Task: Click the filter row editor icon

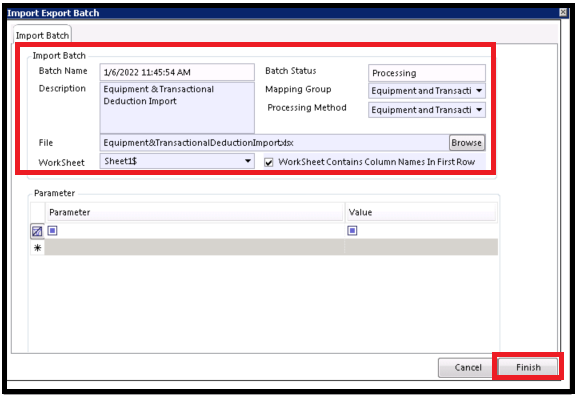Action: 37,231
